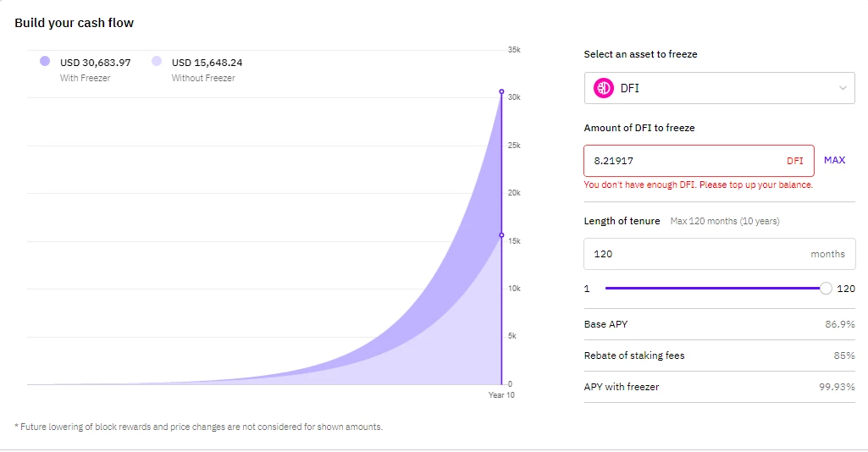The height and width of the screenshot is (452, 868).
Task: Click the tenure slider handle at 120
Action: (826, 289)
